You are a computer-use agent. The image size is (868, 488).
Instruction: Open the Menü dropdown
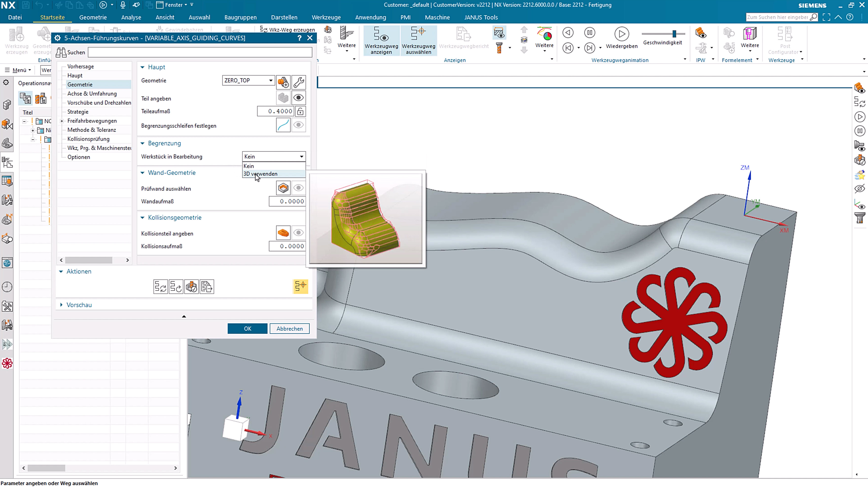point(18,70)
